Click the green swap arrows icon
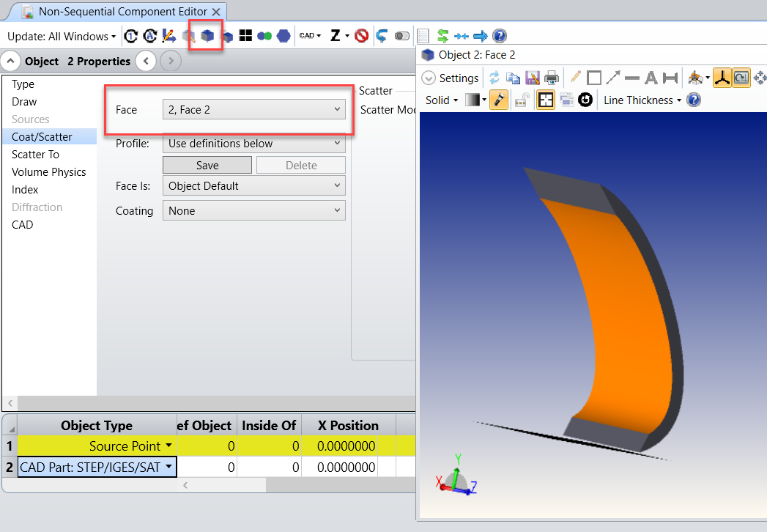 click(442, 36)
